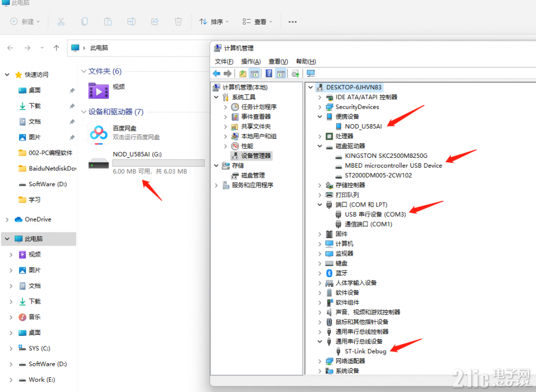Click the scan hardware changes monitor icon
The width and height of the screenshot is (536, 392).
(311, 73)
